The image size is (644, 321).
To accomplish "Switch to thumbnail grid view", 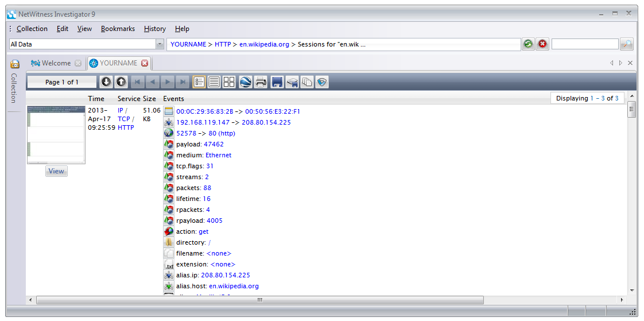I will click(229, 82).
